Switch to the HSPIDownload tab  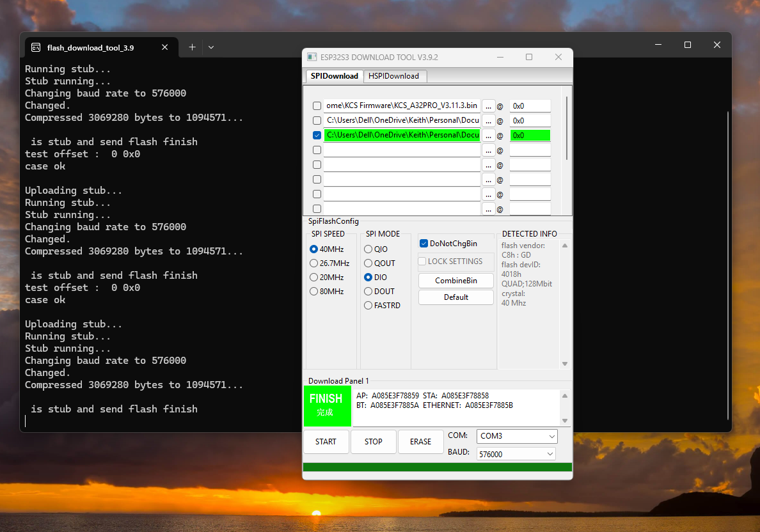tap(393, 76)
